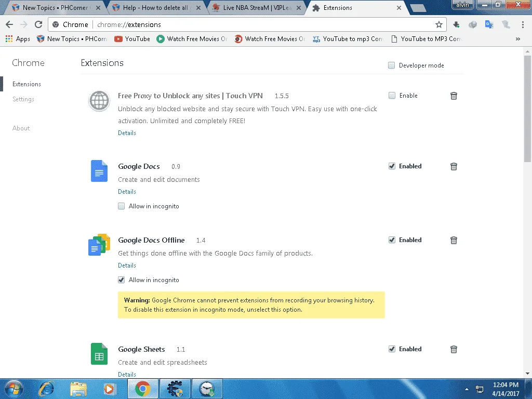Enable the Developer mode checkbox
This screenshot has height=399, width=532.
click(391, 65)
